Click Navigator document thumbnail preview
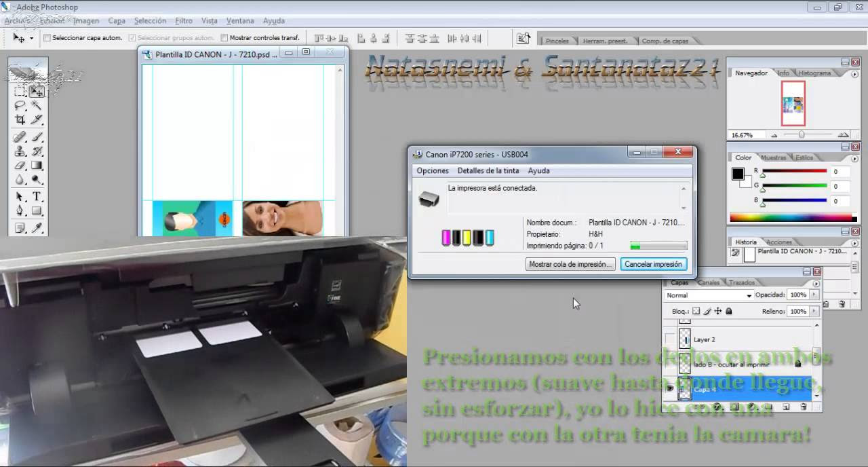This screenshot has height=467, width=868. 793,103
